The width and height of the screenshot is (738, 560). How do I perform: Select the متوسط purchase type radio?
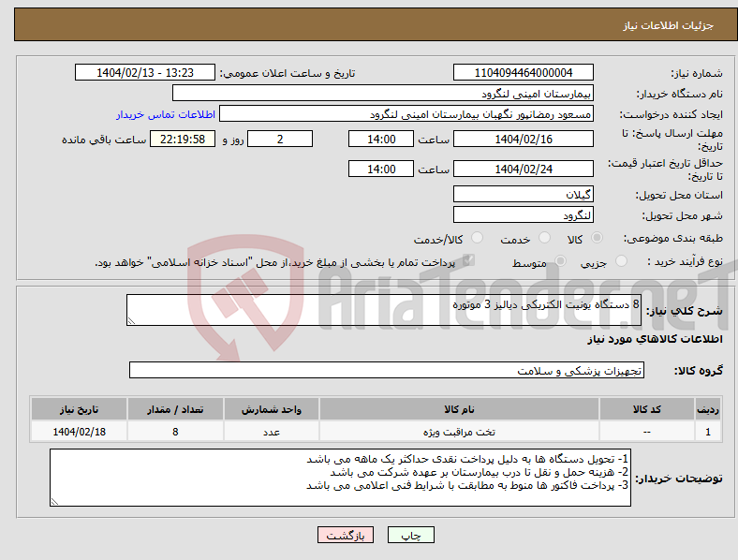(x=560, y=260)
